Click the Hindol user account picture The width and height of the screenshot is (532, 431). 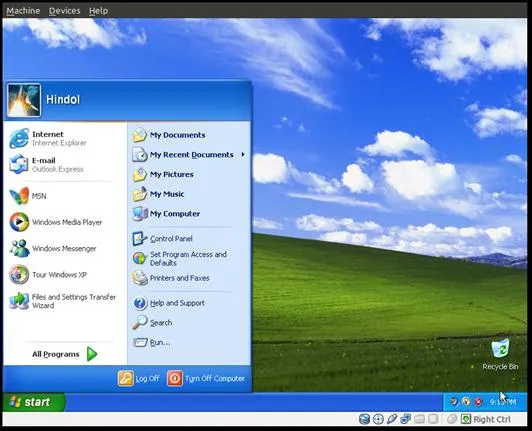[24, 100]
